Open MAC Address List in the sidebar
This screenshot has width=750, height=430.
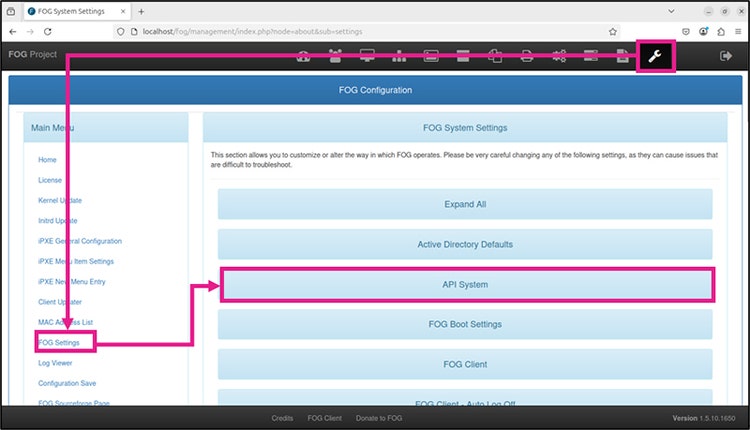click(x=66, y=322)
